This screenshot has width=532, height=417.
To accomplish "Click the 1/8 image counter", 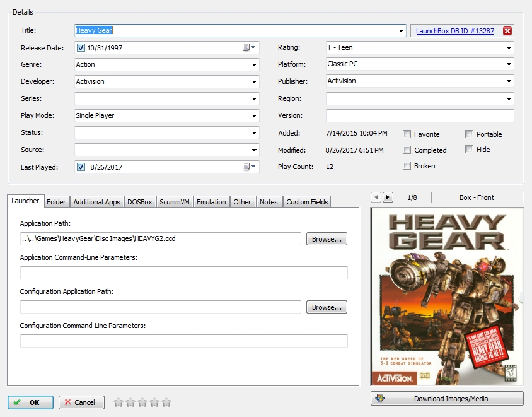I will coord(412,197).
